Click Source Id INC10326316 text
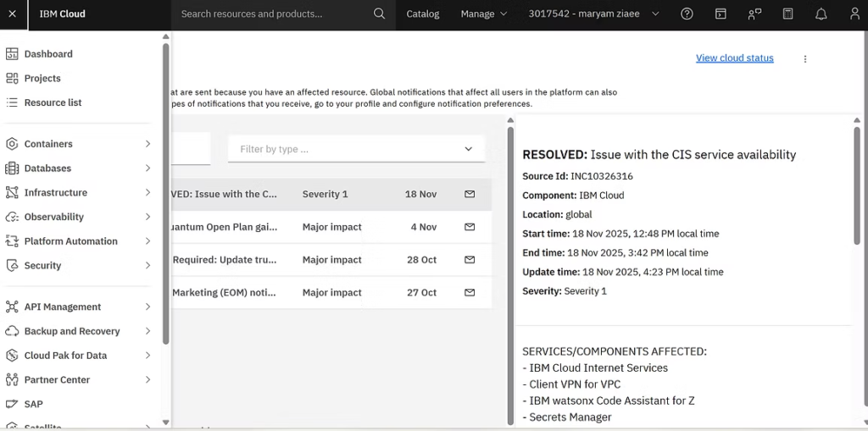Screen dimensions: 868x431 pyautogui.click(x=577, y=176)
